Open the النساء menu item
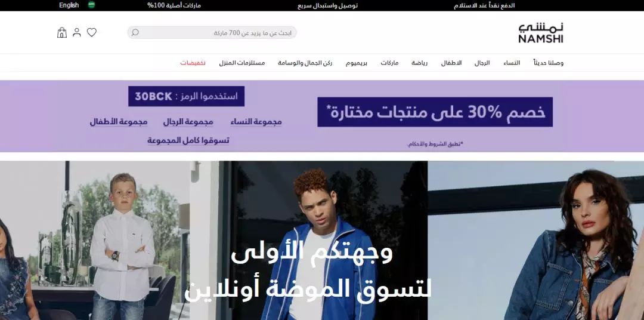The height and width of the screenshot is (320, 644). click(512, 63)
